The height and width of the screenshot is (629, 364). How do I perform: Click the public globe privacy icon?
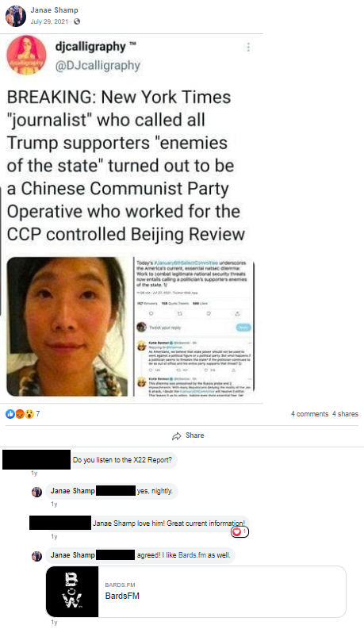click(77, 21)
